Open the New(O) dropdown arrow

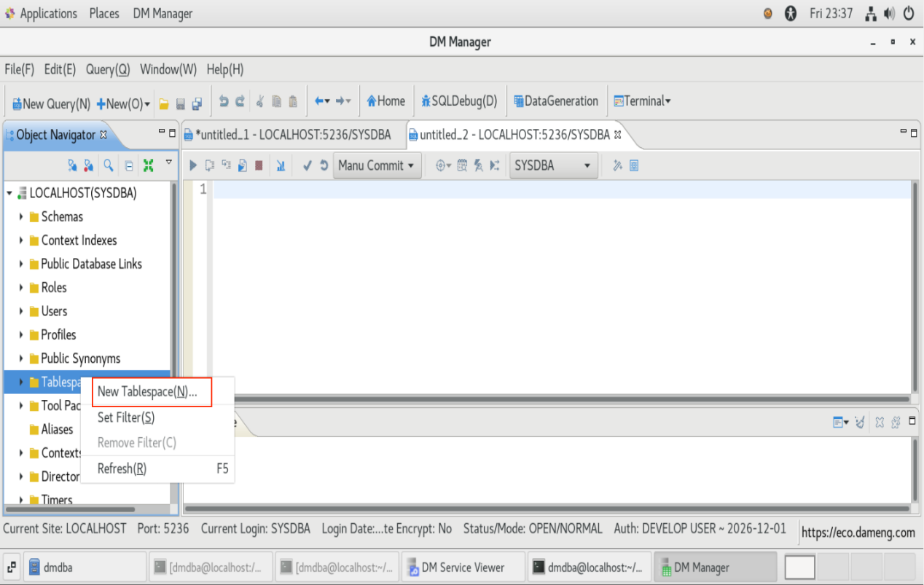click(x=147, y=103)
